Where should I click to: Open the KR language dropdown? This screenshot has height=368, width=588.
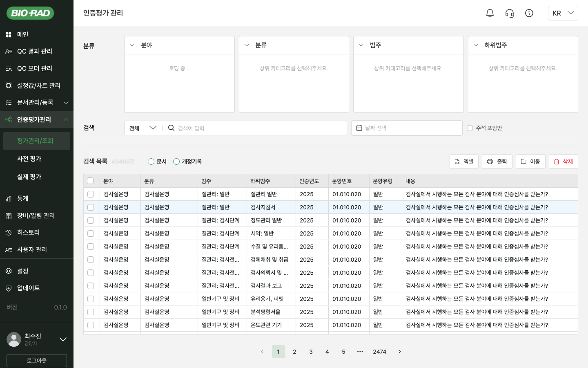(563, 13)
